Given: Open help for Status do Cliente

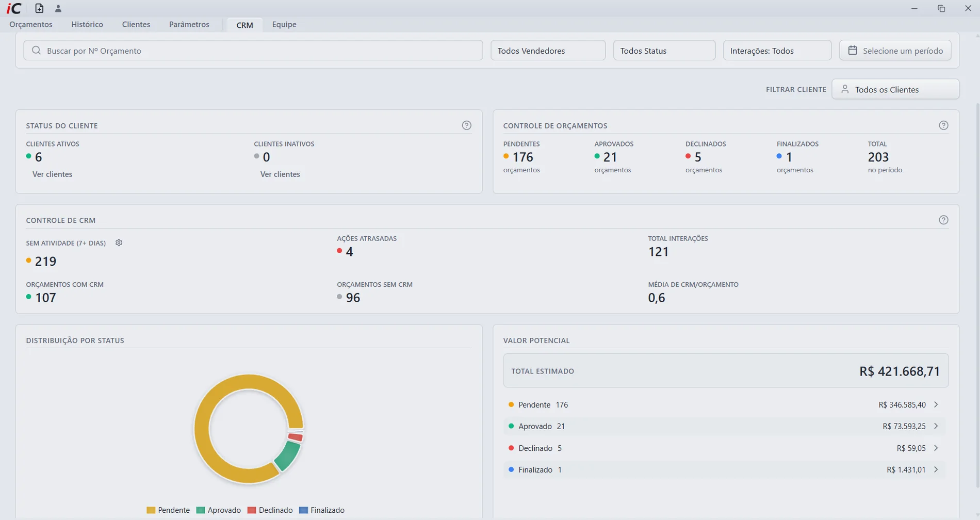Looking at the screenshot, I should pos(467,125).
